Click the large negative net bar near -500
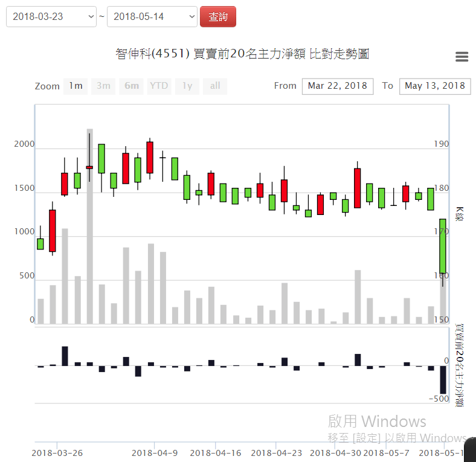This screenshot has width=476, height=462. [x=443, y=380]
